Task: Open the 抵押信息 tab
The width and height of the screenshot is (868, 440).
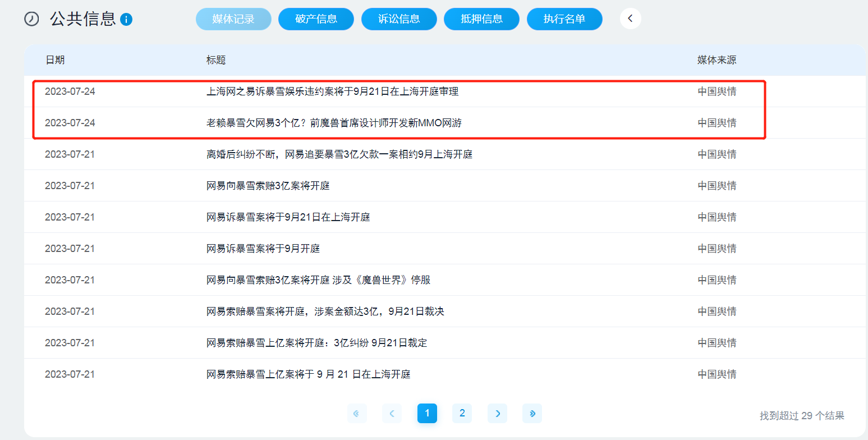Action: point(481,19)
